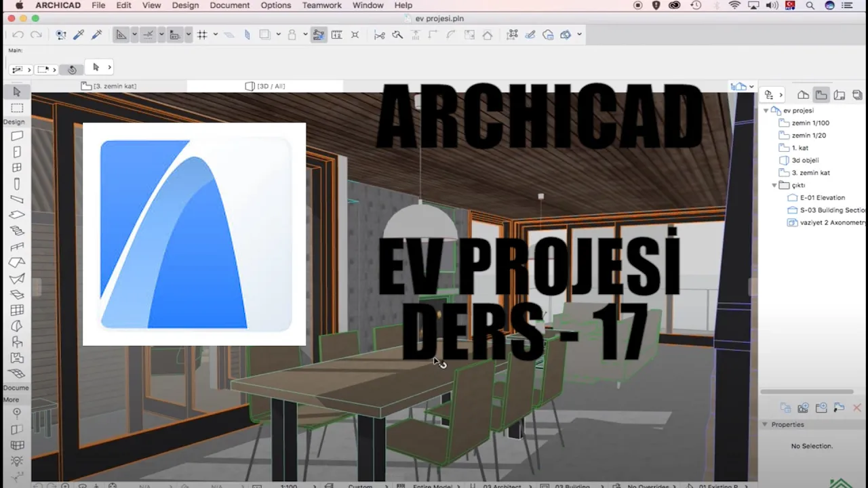This screenshot has width=868, height=488.
Task: Open Grid Snap dropdown arrow
Action: [x=216, y=35]
